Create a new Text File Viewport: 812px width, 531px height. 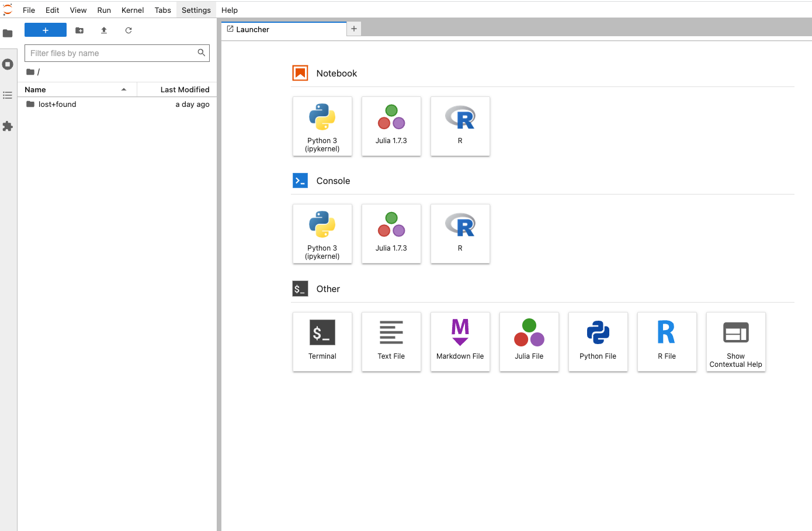coord(391,342)
